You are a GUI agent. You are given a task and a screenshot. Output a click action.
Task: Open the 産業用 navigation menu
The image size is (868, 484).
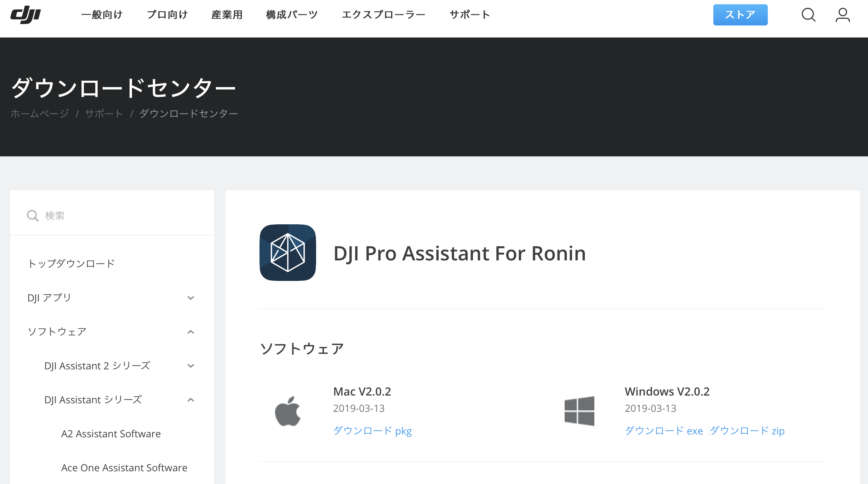(227, 15)
